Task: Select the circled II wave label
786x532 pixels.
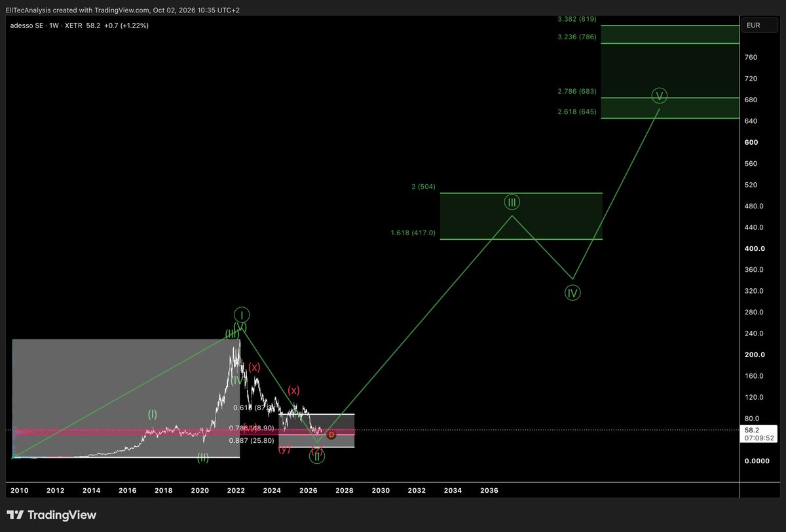Action: coord(316,456)
